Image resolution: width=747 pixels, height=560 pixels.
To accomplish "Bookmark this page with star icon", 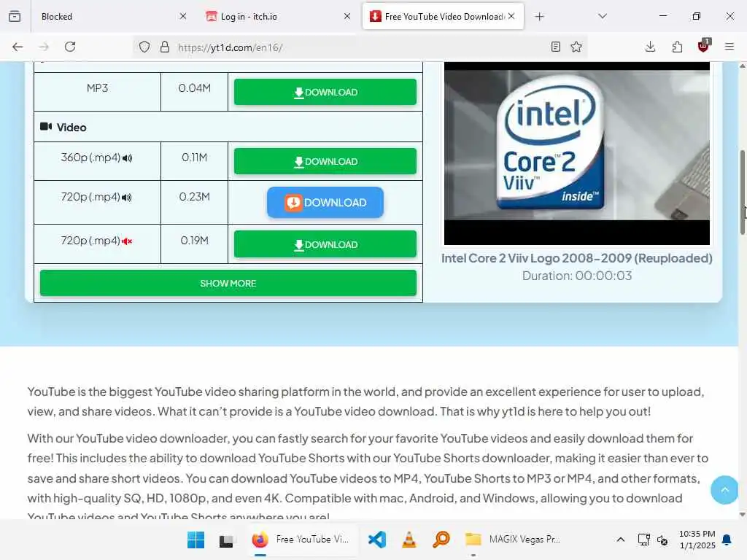I will tap(576, 47).
